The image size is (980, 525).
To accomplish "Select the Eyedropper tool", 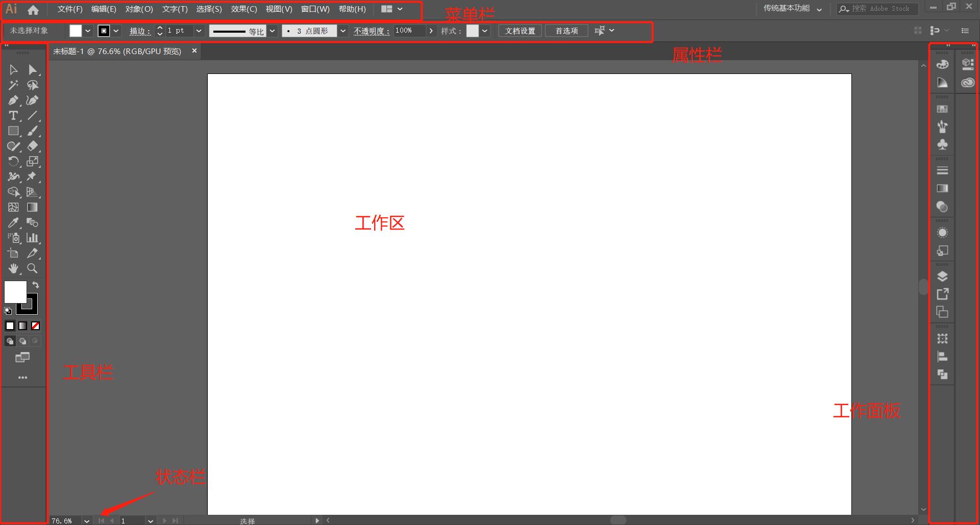I will [14, 223].
